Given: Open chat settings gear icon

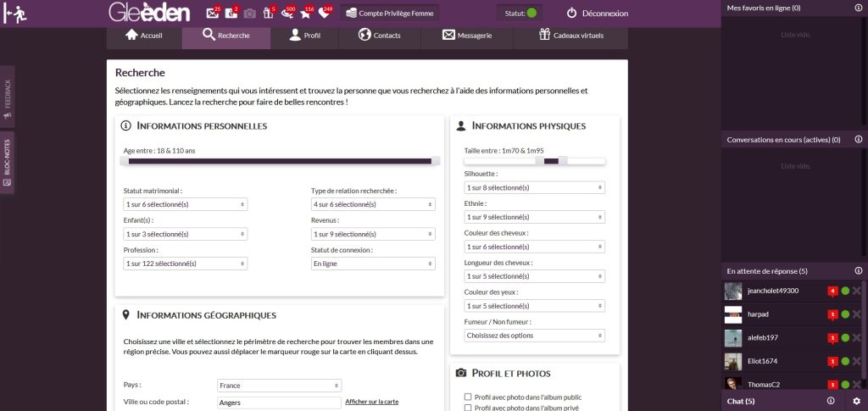Looking at the screenshot, I should click(x=856, y=401).
